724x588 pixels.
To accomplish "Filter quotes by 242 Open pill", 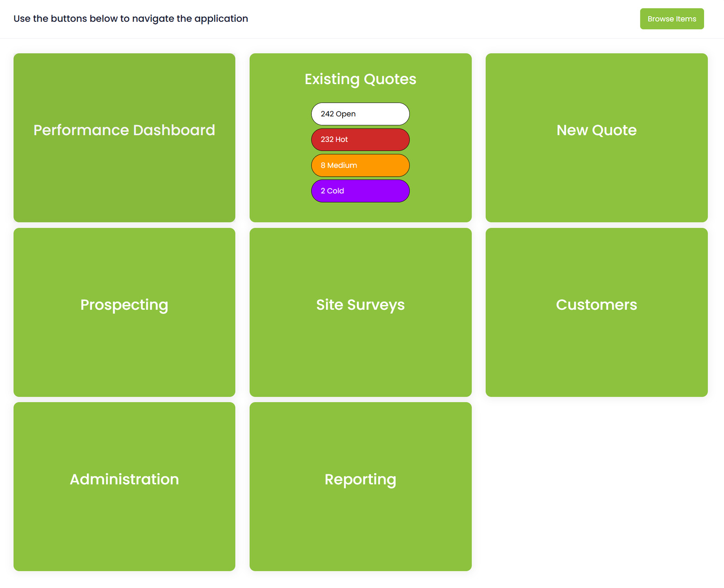I will [360, 114].
